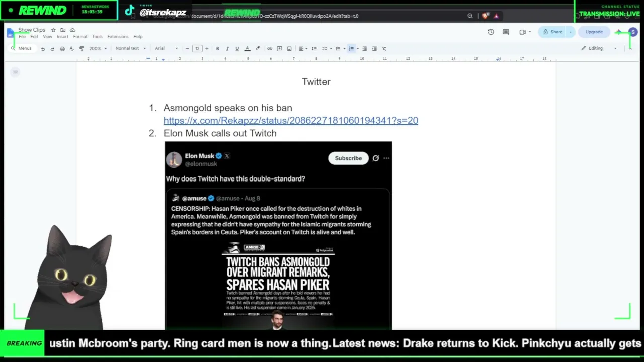Open the Tools menu
644x362 pixels.
coord(97,37)
